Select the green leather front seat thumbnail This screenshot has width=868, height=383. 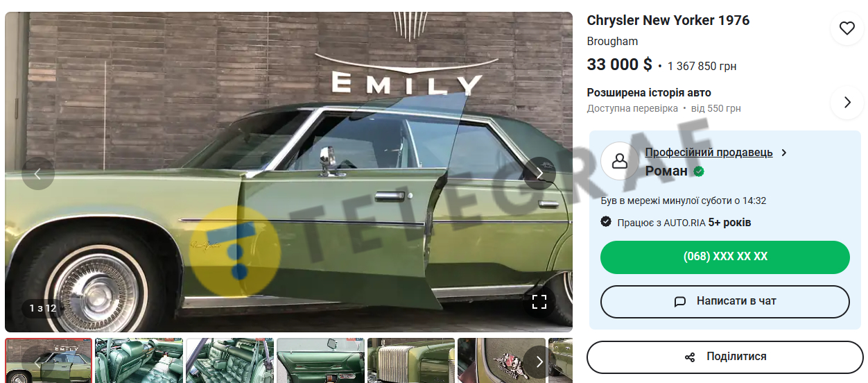coord(139,361)
